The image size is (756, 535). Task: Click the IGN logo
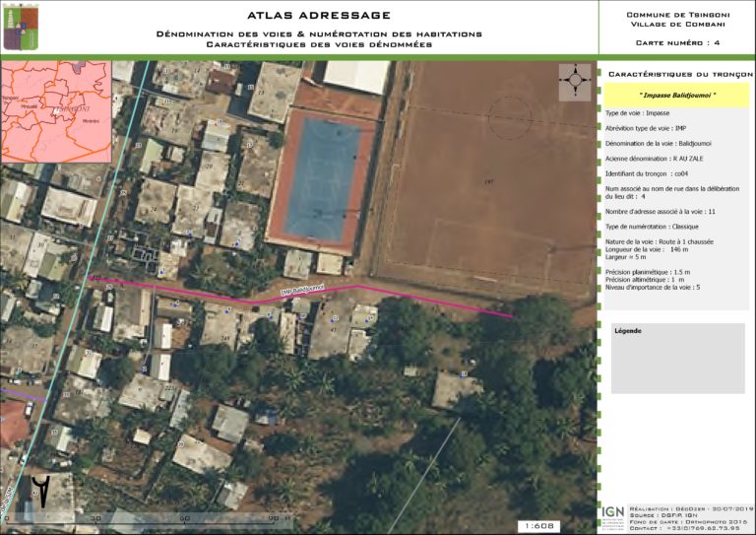click(x=613, y=516)
